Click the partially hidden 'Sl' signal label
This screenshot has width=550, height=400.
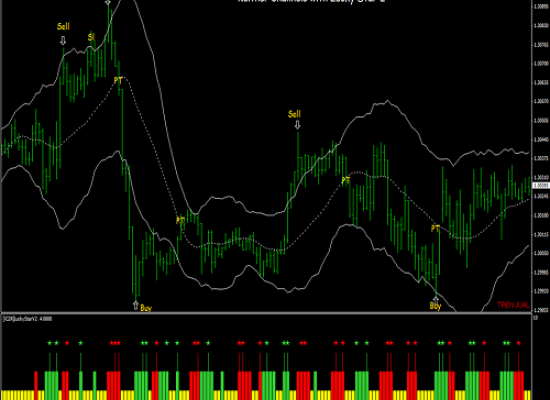coord(91,37)
